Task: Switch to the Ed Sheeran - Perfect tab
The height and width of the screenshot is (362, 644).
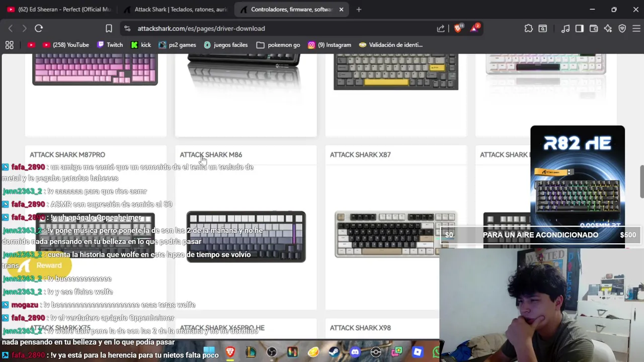Action: click(58, 10)
